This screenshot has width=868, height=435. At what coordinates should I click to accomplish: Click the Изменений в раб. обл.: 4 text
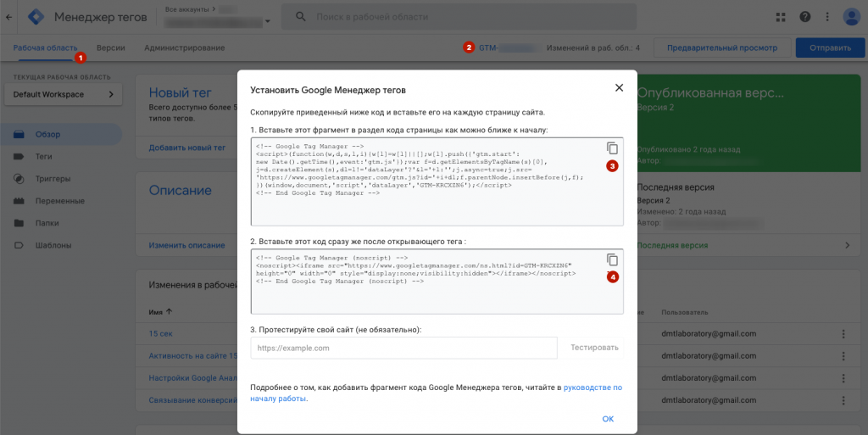tap(593, 48)
